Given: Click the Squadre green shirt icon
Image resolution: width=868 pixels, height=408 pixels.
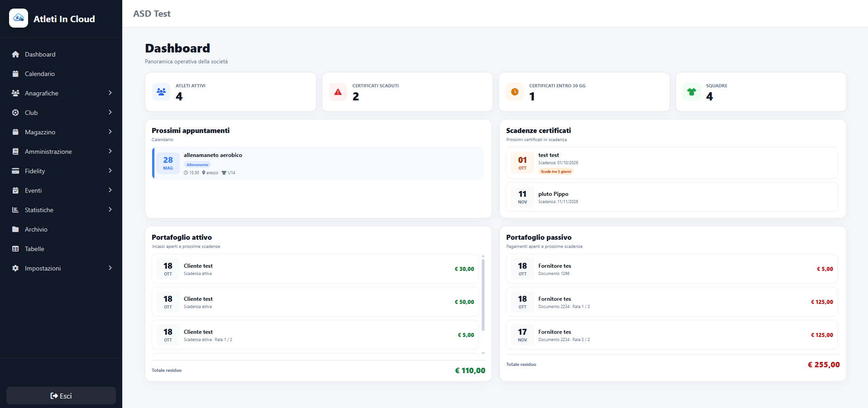Looking at the screenshot, I should coord(691,92).
